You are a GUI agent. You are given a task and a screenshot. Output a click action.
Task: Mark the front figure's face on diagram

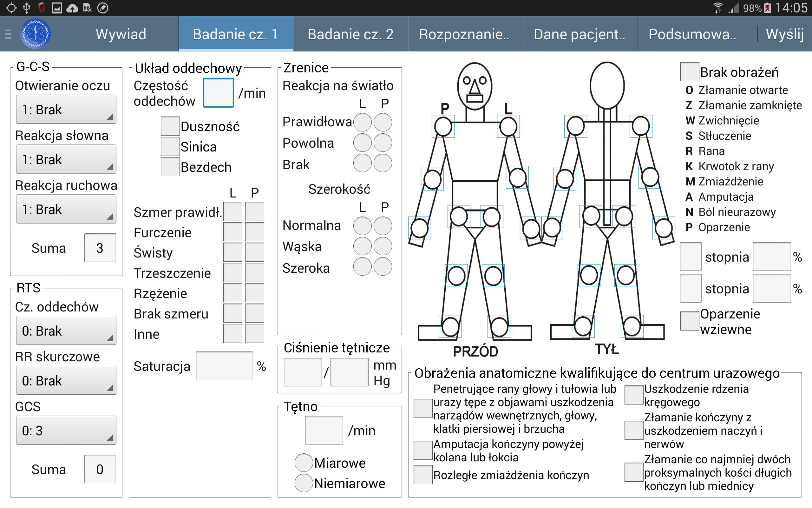tap(475, 86)
